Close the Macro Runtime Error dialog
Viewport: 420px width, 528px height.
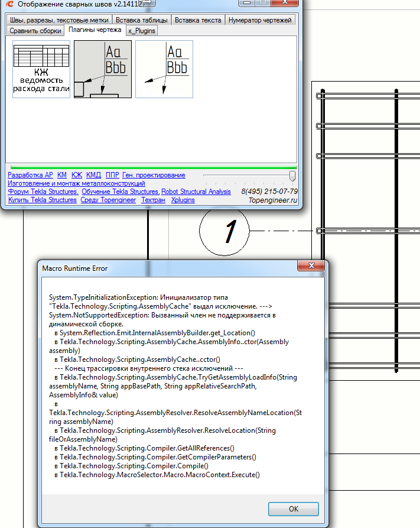[x=311, y=265]
